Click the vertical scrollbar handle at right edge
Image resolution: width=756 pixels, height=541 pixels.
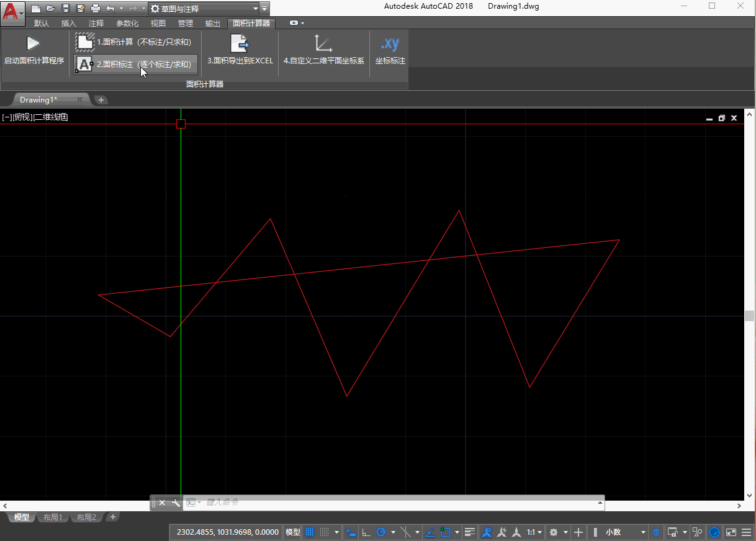pos(750,316)
